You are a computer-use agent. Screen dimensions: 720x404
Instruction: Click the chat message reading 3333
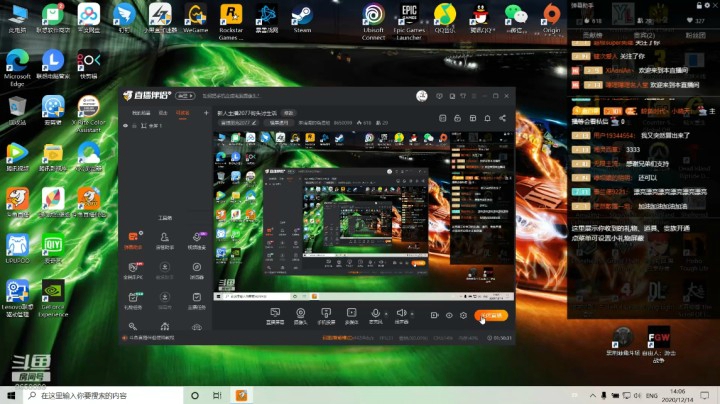pyautogui.click(x=632, y=150)
